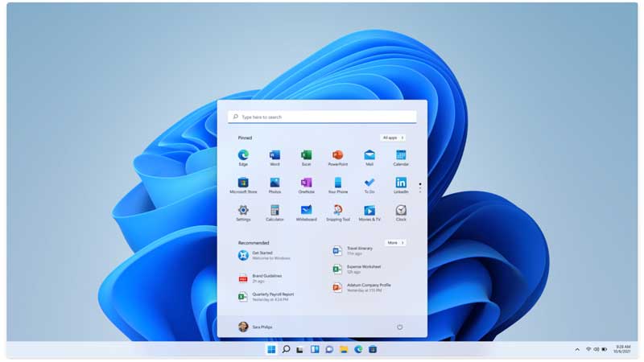Open the Calendar pinned app
This screenshot has height=362, width=644.
401,158
